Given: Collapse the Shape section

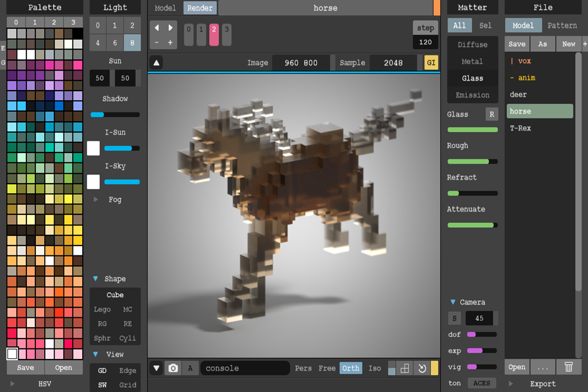Looking at the screenshot, I should coord(95,278).
